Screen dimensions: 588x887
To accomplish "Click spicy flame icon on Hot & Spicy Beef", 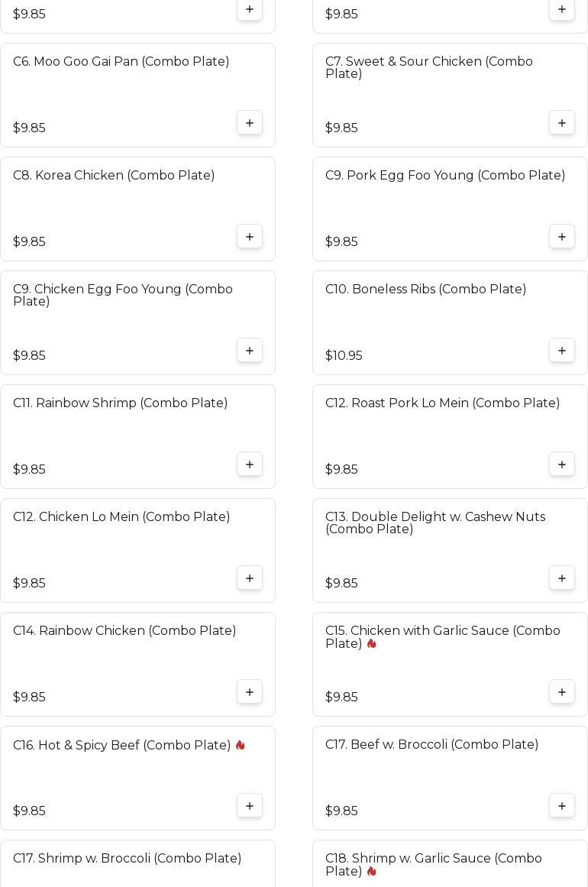I will click(240, 745).
